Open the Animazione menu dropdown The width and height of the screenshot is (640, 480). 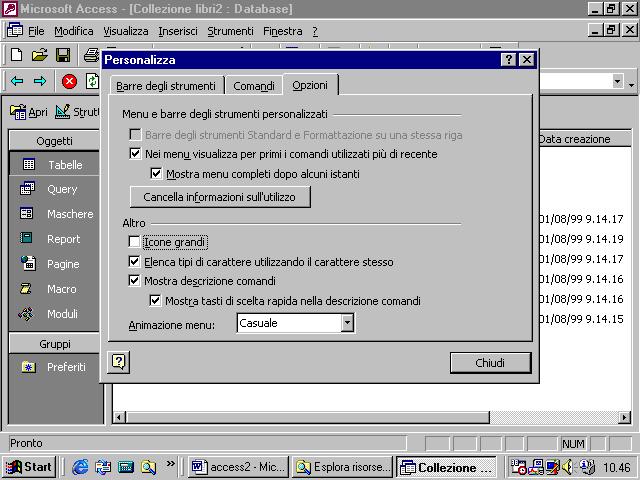[x=347, y=323]
